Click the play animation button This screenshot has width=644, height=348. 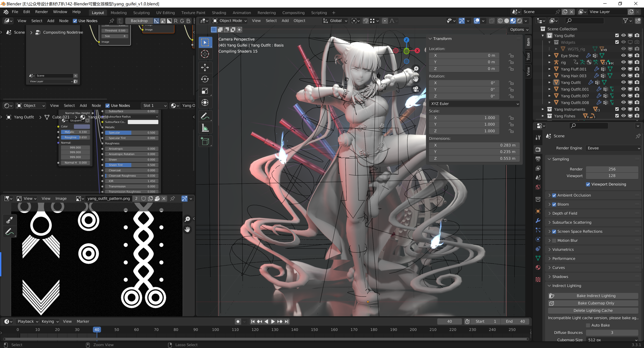273,321
